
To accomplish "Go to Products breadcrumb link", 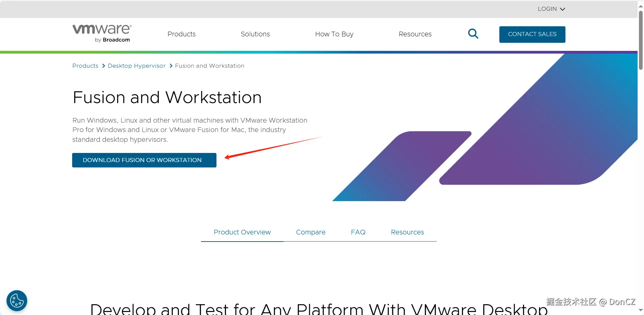I will pyautogui.click(x=85, y=66).
